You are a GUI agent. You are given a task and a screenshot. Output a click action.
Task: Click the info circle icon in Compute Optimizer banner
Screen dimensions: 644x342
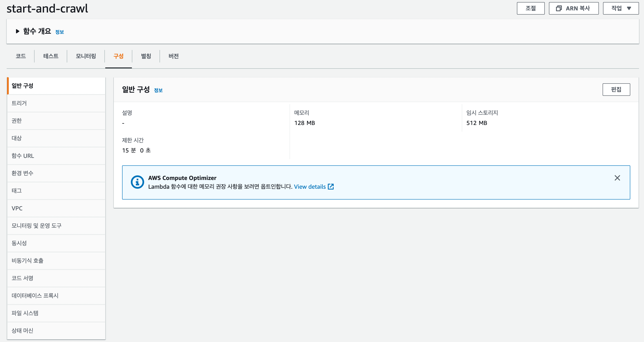point(137,182)
